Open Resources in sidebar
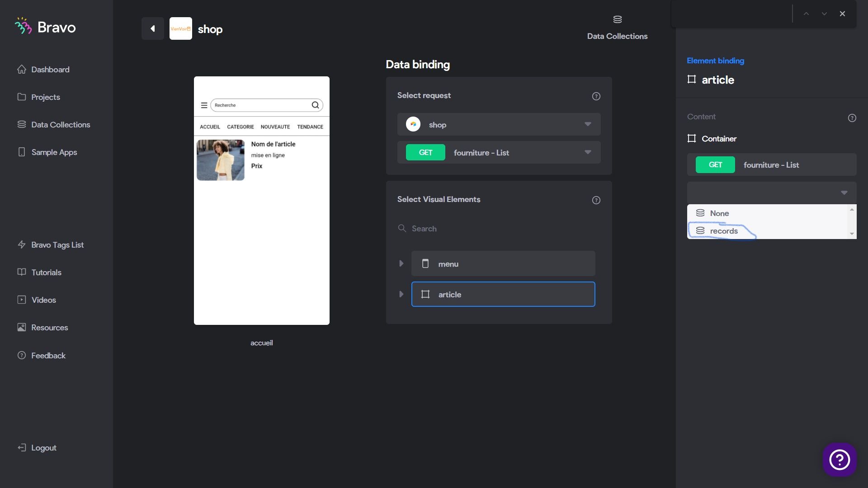Screen dimensions: 868x488 click(x=42, y=328)
